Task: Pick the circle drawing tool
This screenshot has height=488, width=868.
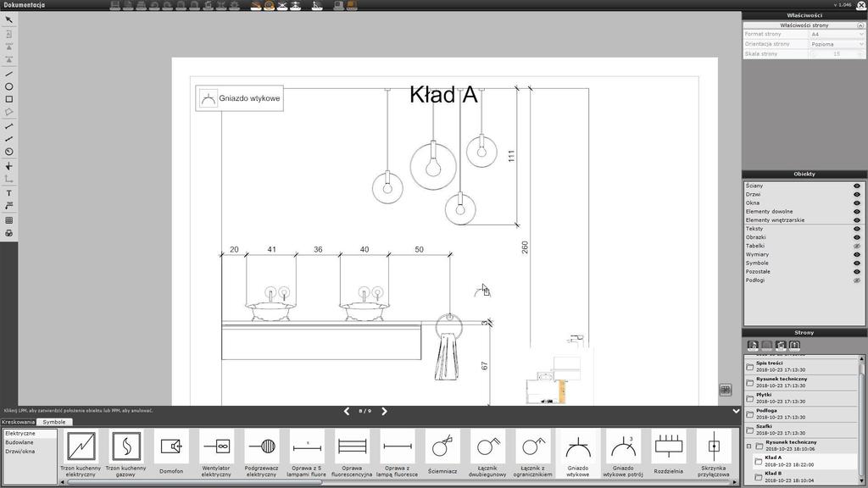Action: click(x=8, y=87)
